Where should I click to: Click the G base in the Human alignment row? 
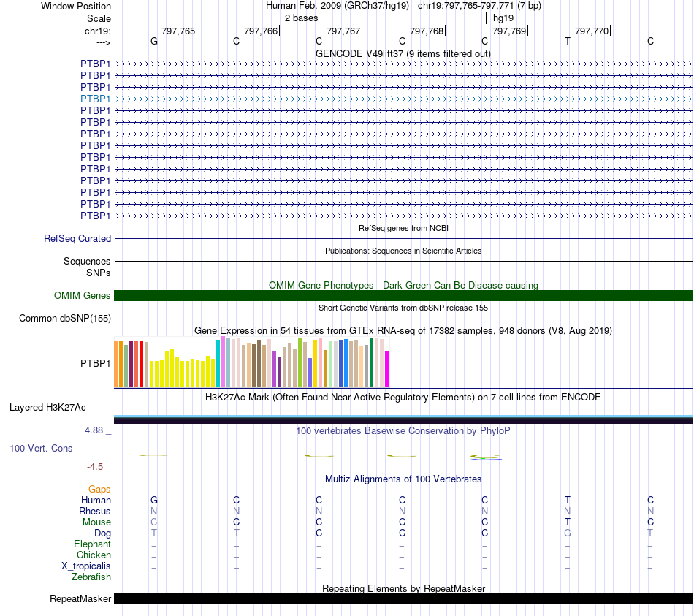[154, 500]
